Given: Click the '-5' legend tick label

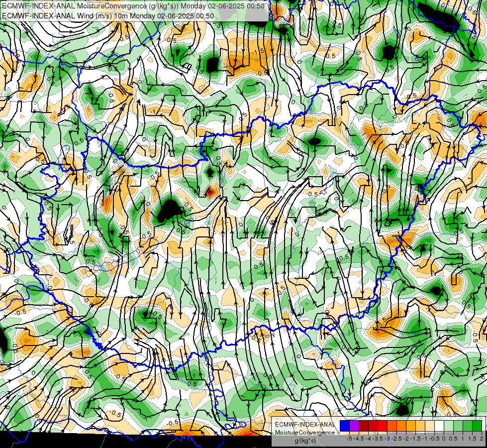Looking at the screenshot, I should pyautogui.click(x=349, y=439).
